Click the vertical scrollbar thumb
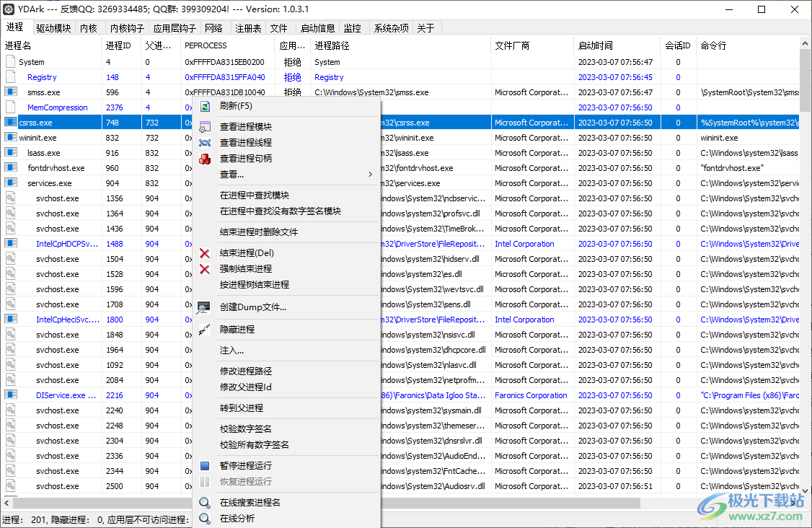812x528 pixels. coord(805,80)
